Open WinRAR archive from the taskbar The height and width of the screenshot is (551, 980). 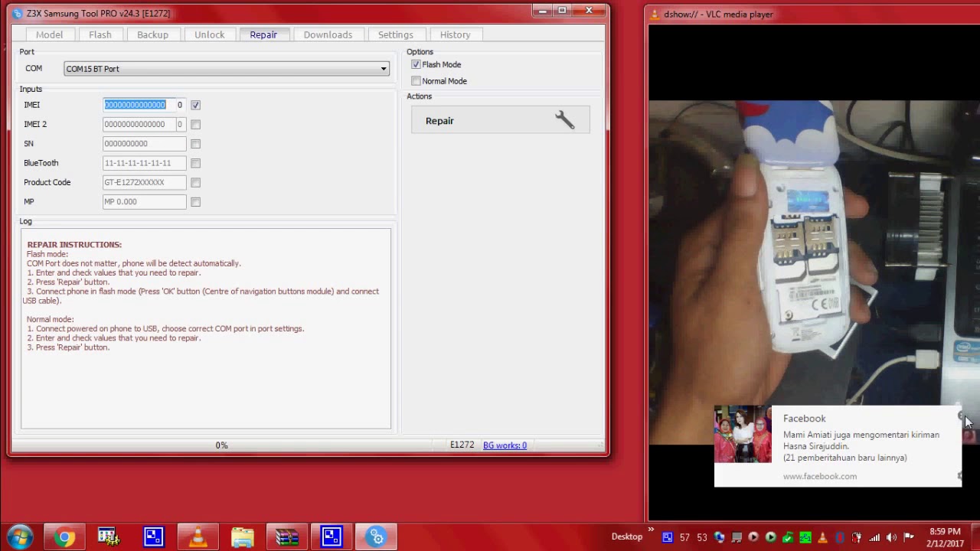tap(287, 537)
